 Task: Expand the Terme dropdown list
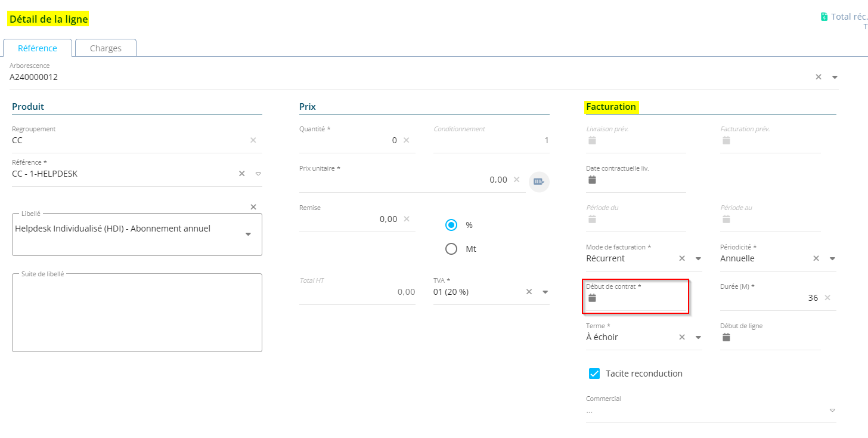698,337
